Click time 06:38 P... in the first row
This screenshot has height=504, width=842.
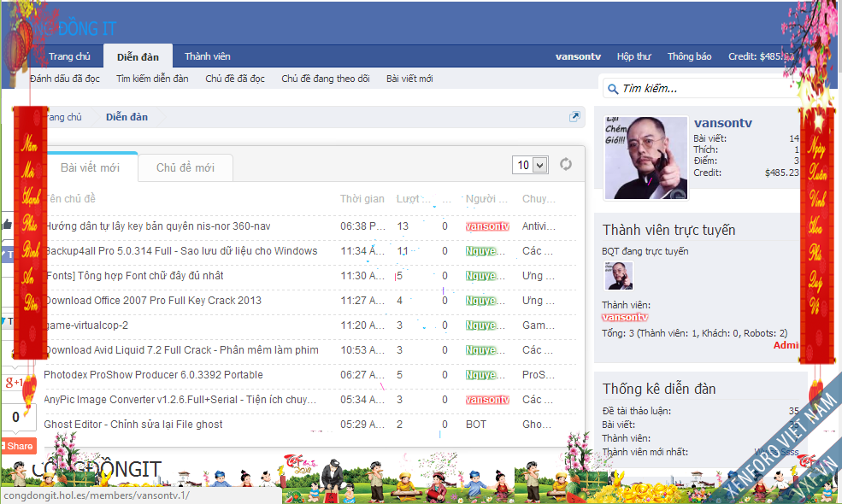coord(362,226)
